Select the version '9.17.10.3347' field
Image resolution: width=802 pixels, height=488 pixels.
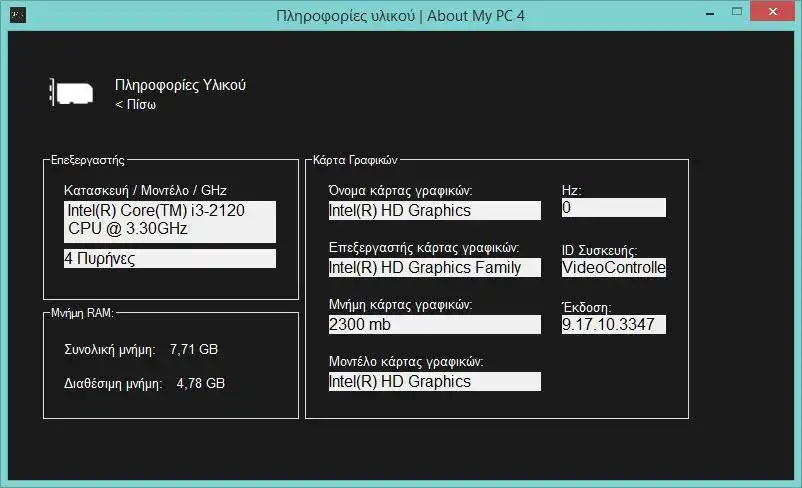(614, 324)
